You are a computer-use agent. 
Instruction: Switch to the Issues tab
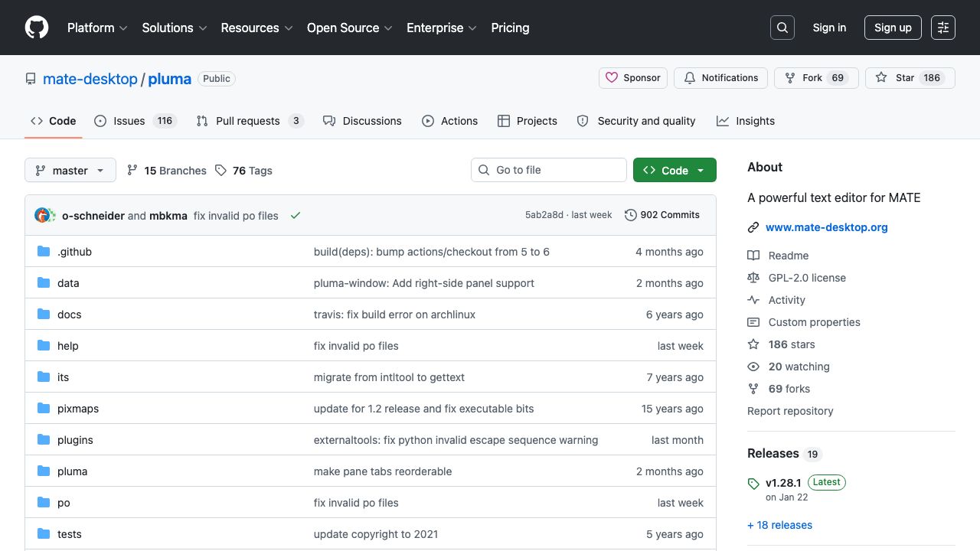pos(136,121)
